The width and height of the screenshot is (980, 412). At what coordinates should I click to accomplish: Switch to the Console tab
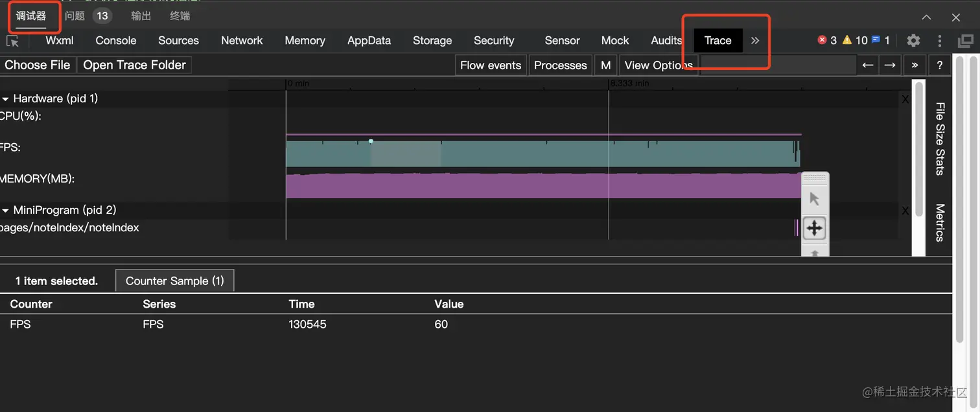[x=115, y=40]
